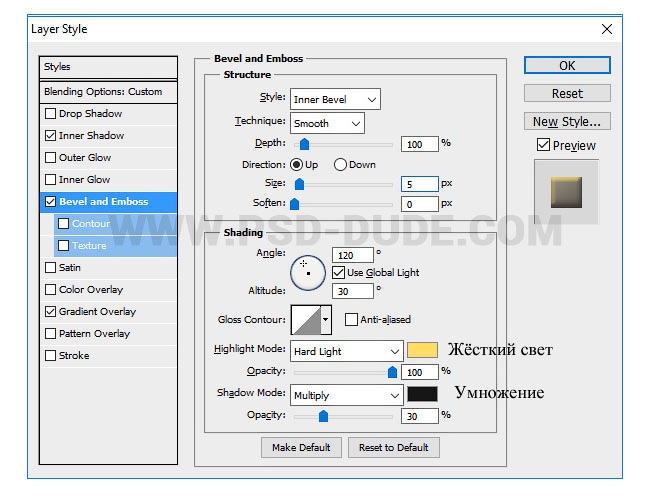The width and height of the screenshot is (650, 496).
Task: Click the yellow highlight color swatch
Action: coord(422,350)
